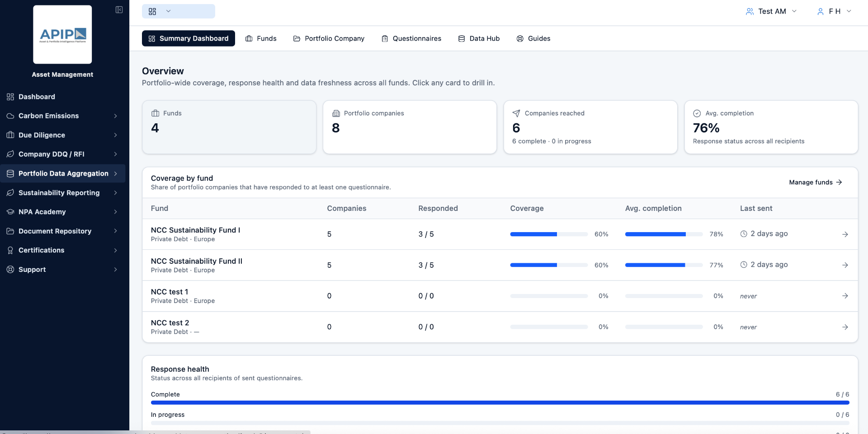Collapse the sidebar with the panel toggle icon
Screen dimensions: 868x434
(119, 9)
